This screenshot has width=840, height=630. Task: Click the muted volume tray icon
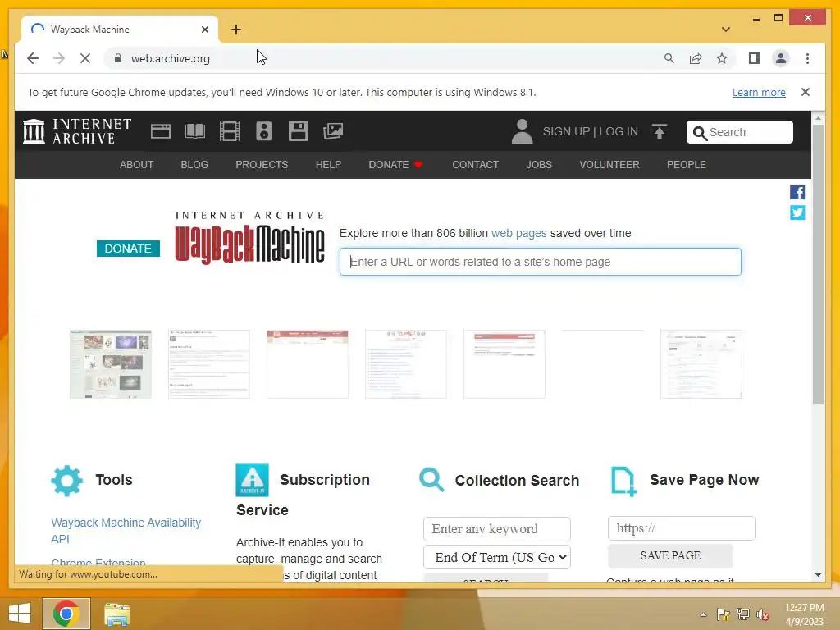pos(762,614)
